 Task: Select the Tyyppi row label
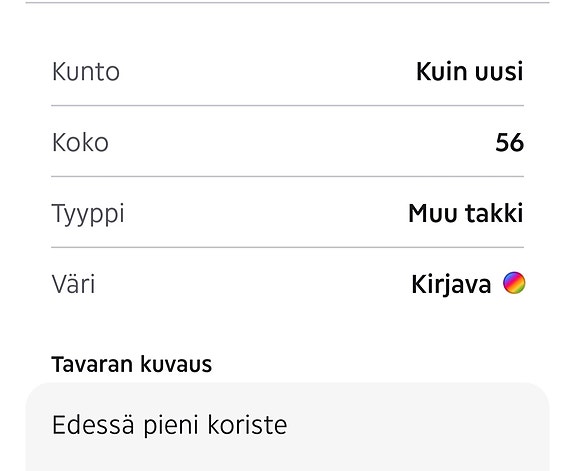coord(88,214)
